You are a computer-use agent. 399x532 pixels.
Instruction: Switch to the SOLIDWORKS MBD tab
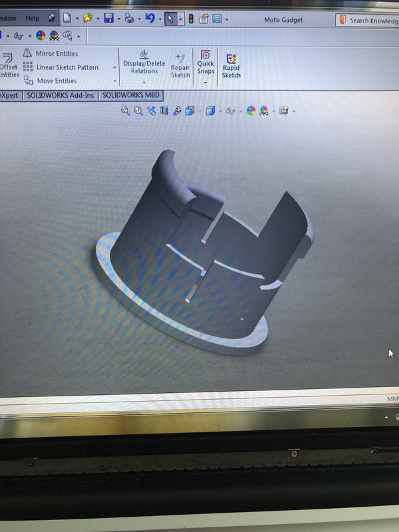coord(131,95)
